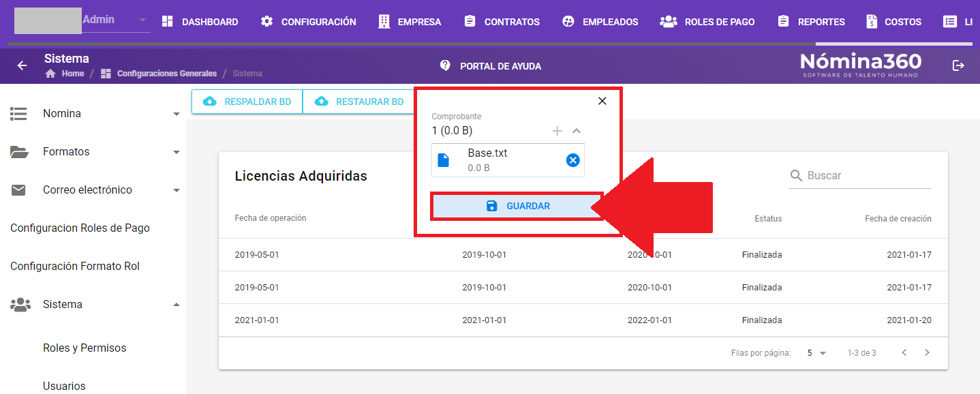Go to the next table page
The width and height of the screenshot is (980, 394).
tap(927, 353)
